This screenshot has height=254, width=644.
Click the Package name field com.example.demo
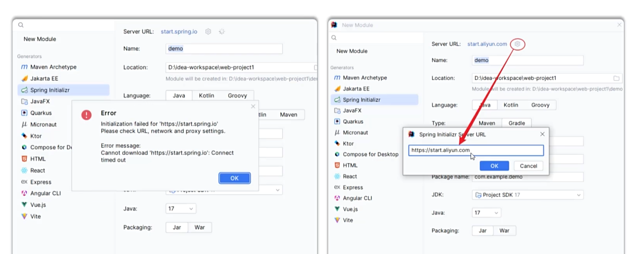(x=528, y=177)
